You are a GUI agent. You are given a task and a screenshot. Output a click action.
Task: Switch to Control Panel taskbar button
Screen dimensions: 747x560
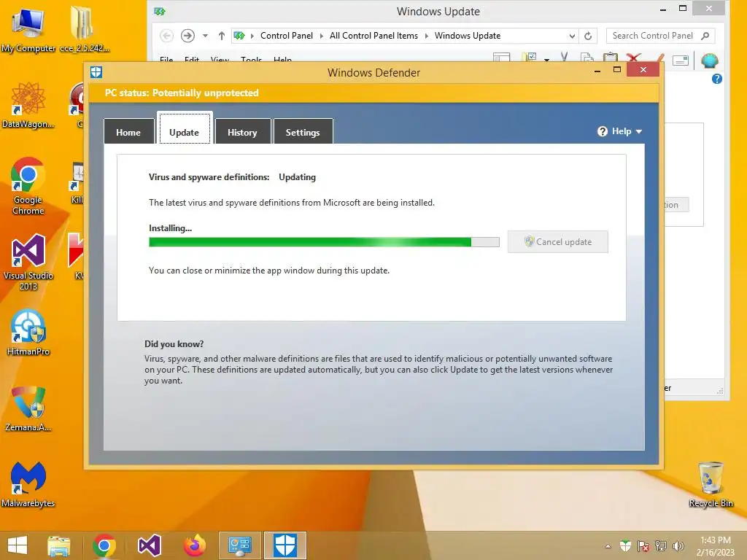[239, 545]
